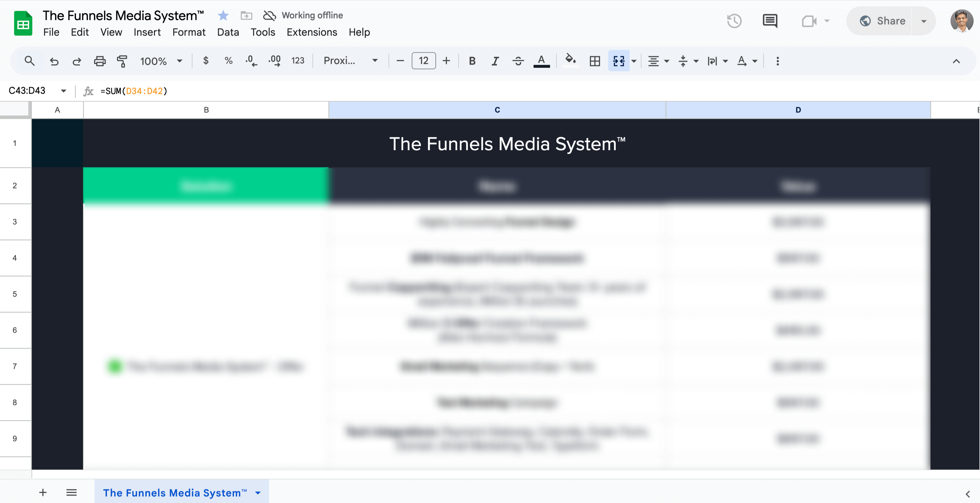Add a new sheet with plus button
This screenshot has height=503, width=980.
43,493
